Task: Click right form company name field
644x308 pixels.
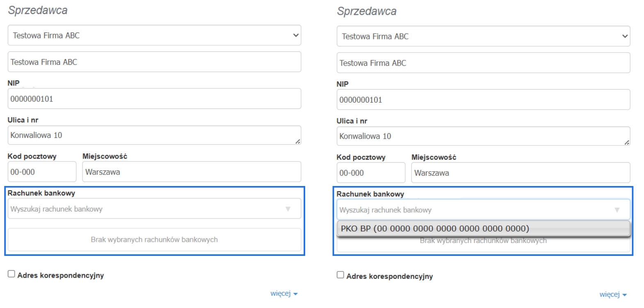Action: (x=483, y=63)
